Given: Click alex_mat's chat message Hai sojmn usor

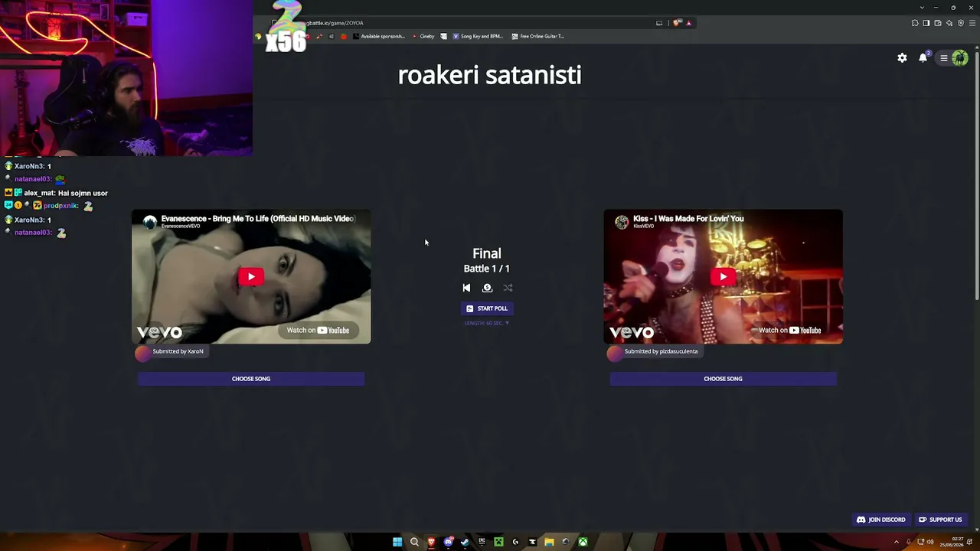Looking at the screenshot, I should (83, 193).
